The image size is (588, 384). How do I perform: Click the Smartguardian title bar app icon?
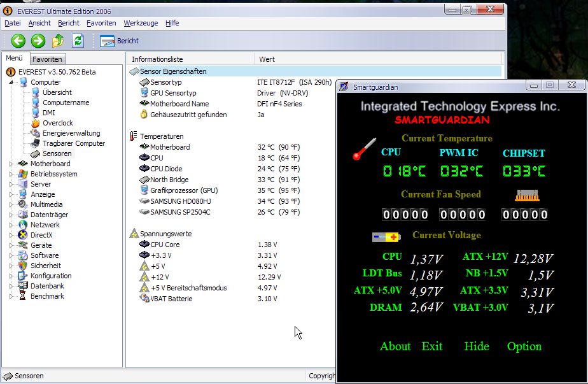click(344, 87)
